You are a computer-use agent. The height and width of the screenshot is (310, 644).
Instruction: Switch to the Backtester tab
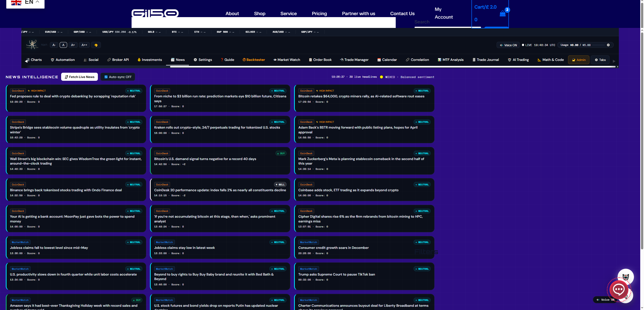(254, 60)
